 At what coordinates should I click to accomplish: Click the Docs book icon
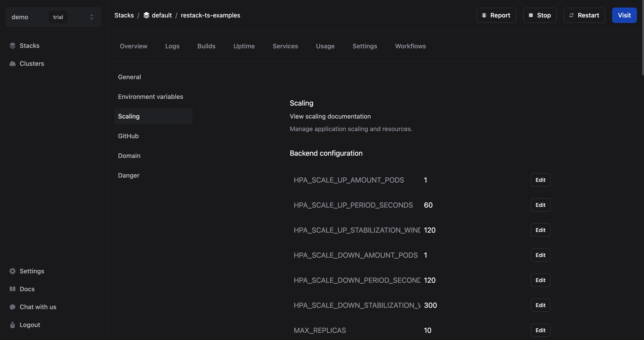[13, 289]
